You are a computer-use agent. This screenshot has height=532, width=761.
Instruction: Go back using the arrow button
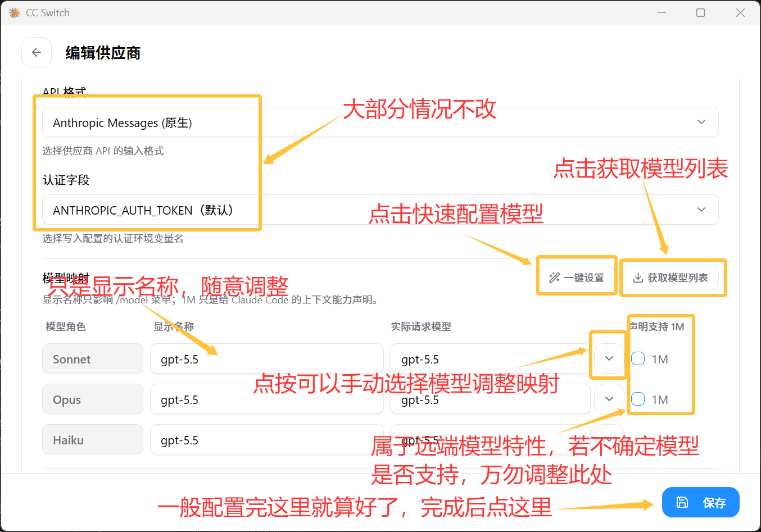coord(37,52)
